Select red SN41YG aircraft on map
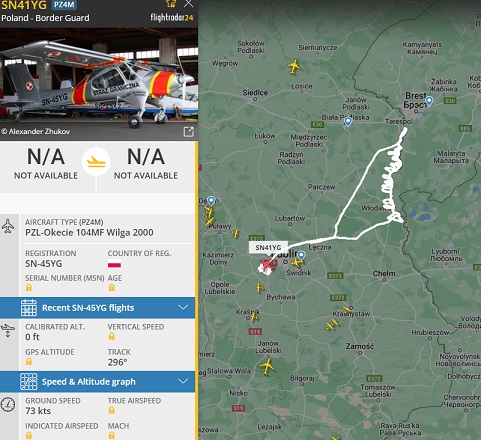 coord(267,265)
